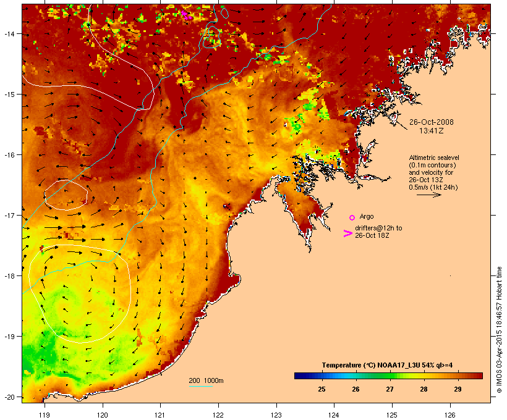Click the latitude axis label -17

click(x=9, y=215)
